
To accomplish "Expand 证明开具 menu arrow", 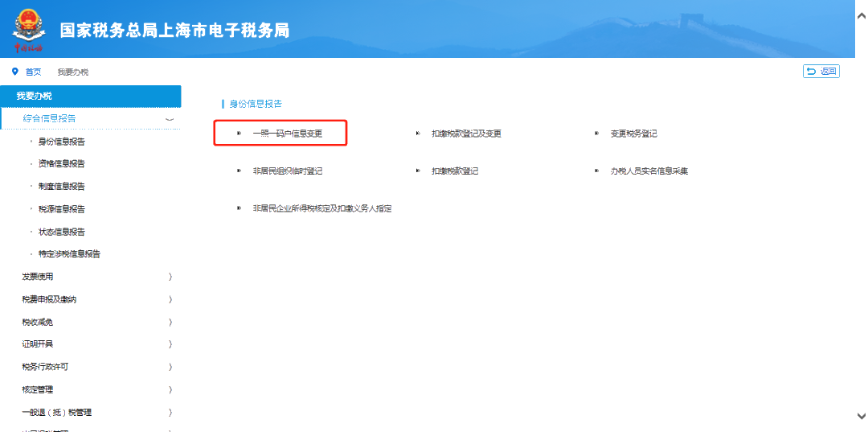I will tap(170, 344).
